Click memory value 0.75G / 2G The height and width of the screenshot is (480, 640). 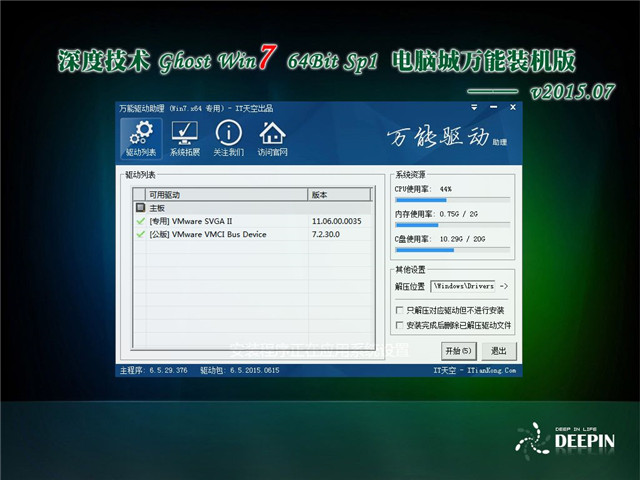[x=458, y=214]
